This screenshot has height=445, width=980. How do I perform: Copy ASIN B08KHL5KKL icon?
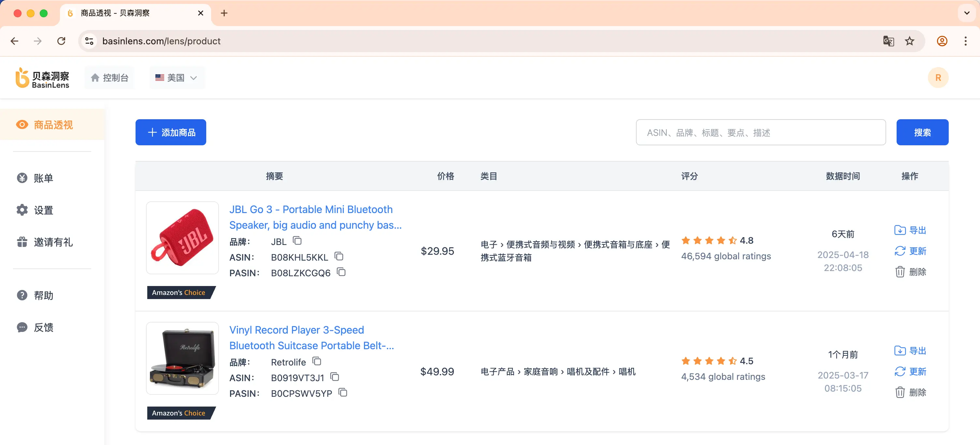tap(339, 256)
